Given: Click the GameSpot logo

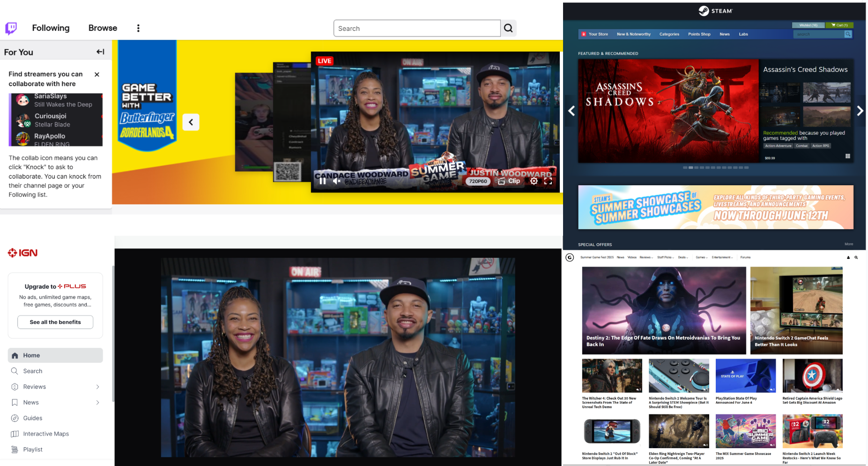Looking at the screenshot, I should point(570,257).
